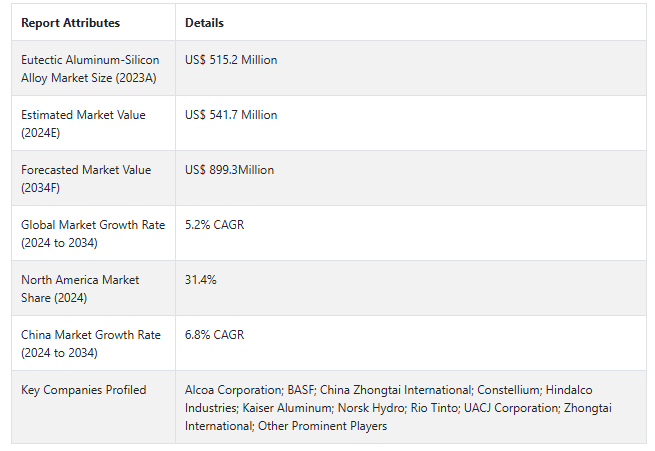The height and width of the screenshot is (451, 655).
Task: Click the US$ 515.2 Million value
Action: pos(231,60)
